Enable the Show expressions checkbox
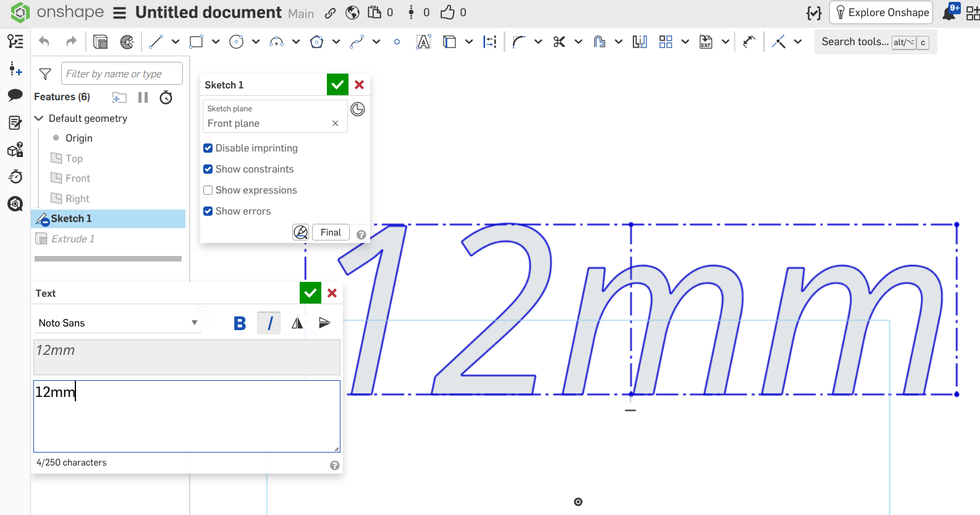 click(x=208, y=190)
